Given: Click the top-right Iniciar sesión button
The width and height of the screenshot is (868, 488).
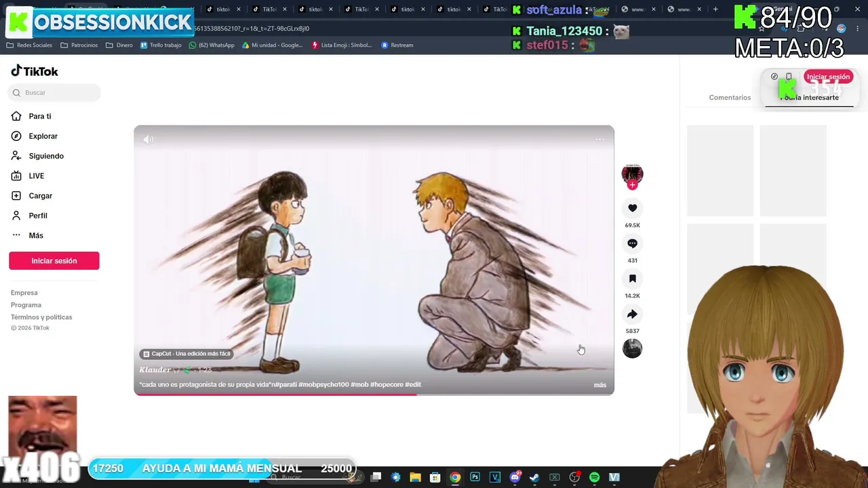Looking at the screenshot, I should point(828,77).
